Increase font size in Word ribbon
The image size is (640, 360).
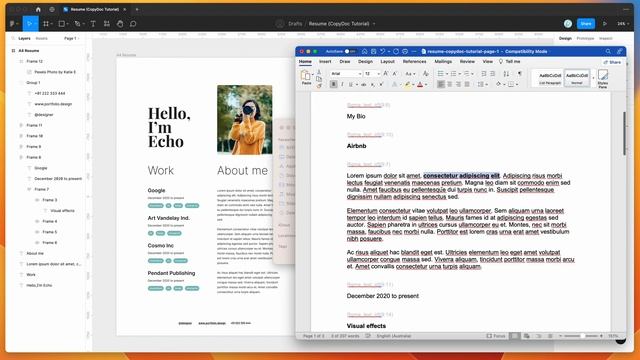point(386,73)
